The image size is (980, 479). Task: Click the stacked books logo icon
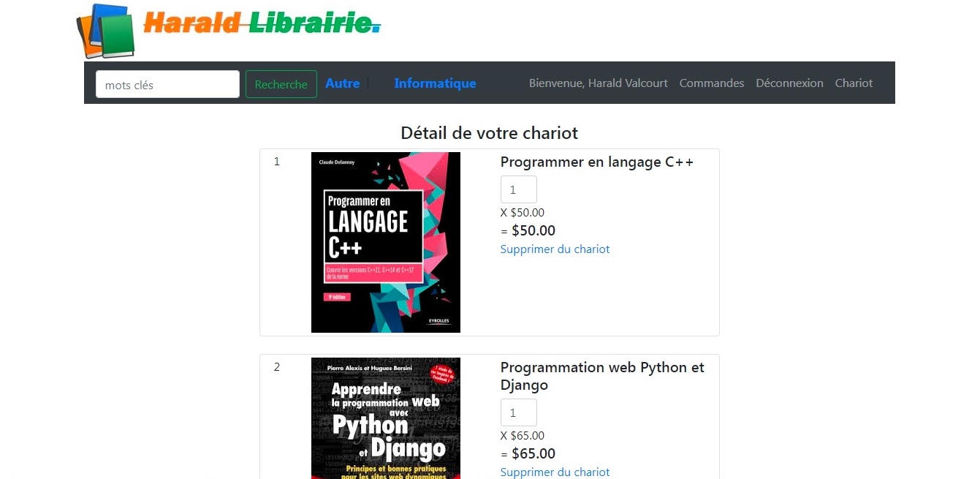click(107, 31)
